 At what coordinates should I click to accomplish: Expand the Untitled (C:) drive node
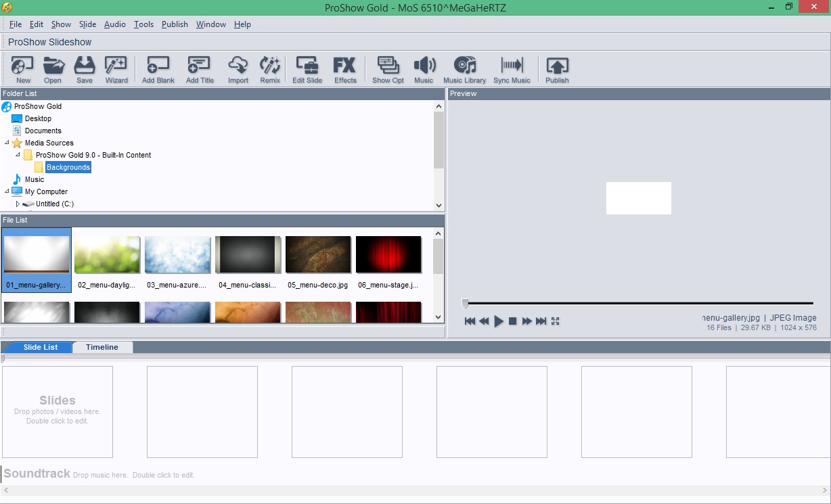[18, 204]
